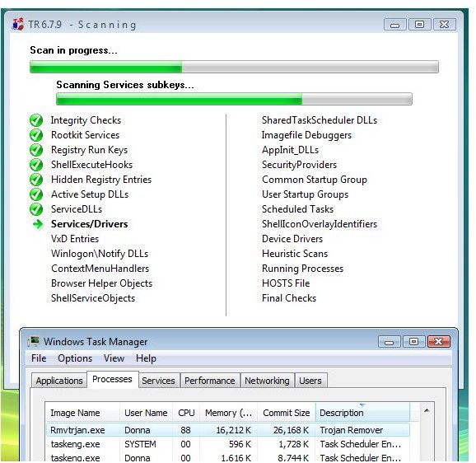Click the Scanning Services subkeys progress bar
This screenshot has height=463, width=476.
(234, 99)
